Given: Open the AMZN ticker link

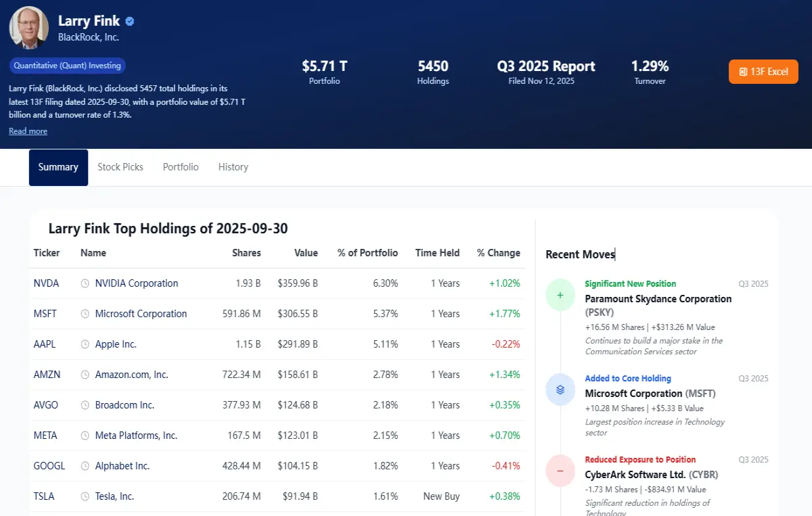Looking at the screenshot, I should click(47, 375).
